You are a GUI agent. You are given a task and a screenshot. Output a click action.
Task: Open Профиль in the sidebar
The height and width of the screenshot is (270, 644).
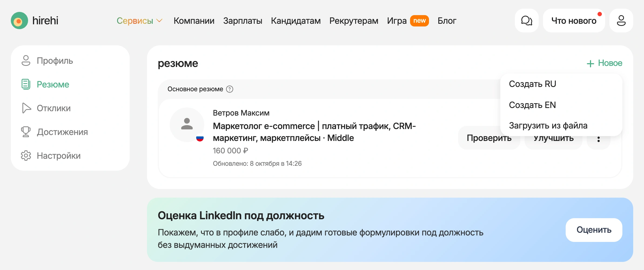pyautogui.click(x=55, y=60)
